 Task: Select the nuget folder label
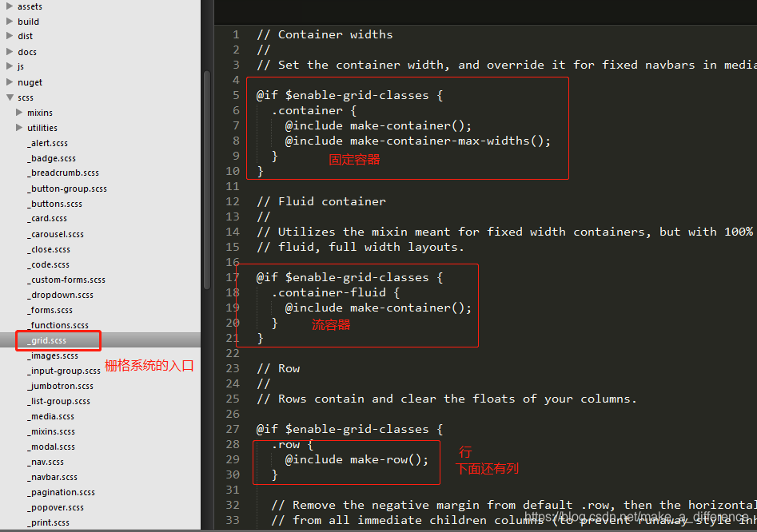click(30, 82)
